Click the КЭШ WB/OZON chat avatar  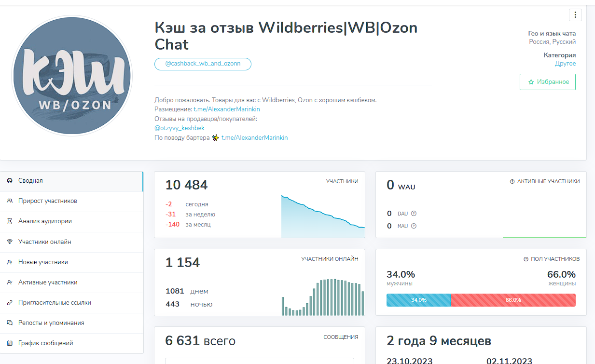click(x=71, y=76)
